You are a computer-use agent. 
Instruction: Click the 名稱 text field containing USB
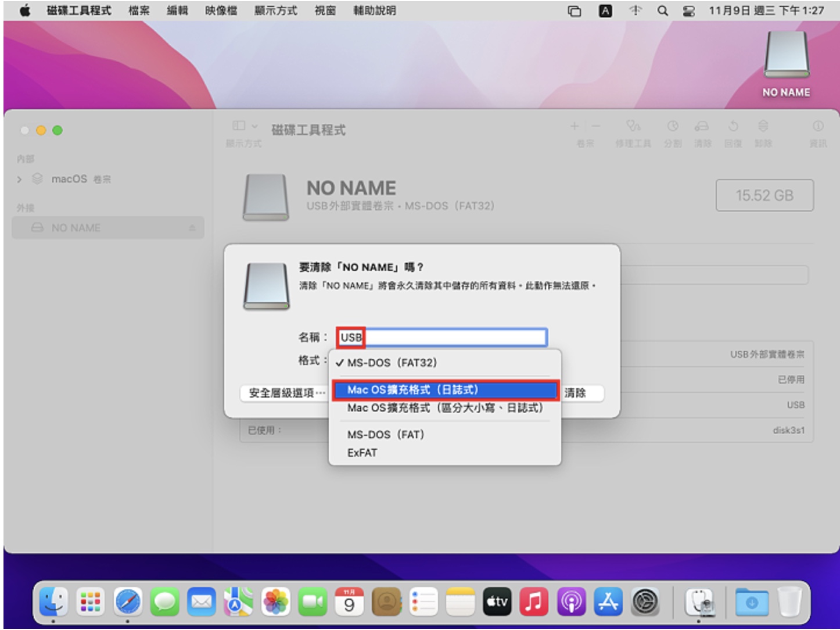tap(441, 337)
